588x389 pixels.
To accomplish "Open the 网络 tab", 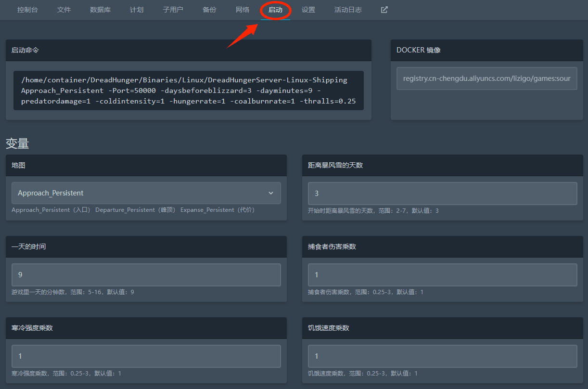I will click(x=243, y=10).
